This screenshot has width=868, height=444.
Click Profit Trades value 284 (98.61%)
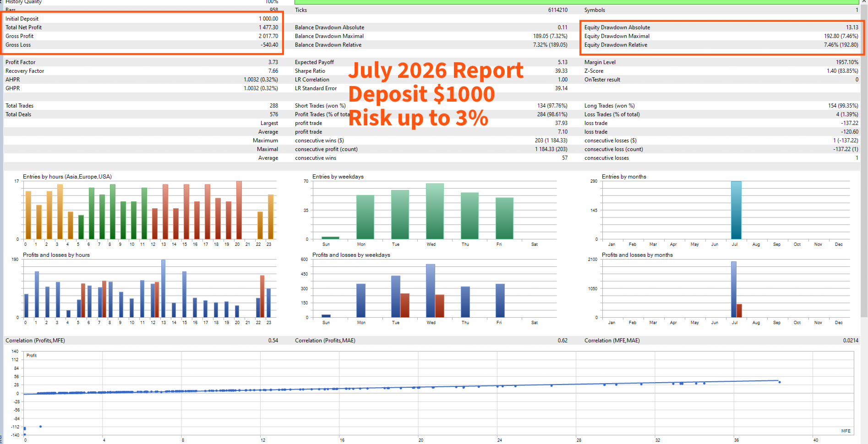(x=552, y=114)
